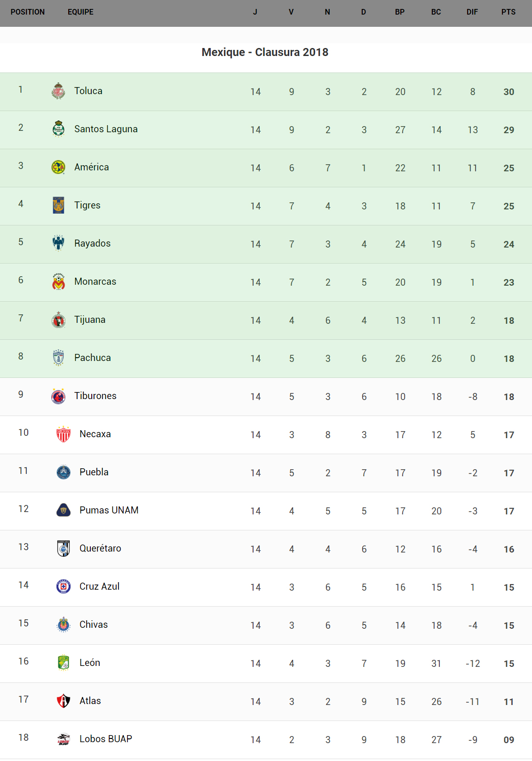Viewport: 532px width, 761px height.
Task: Click the Rayados club logo
Action: click(x=58, y=243)
